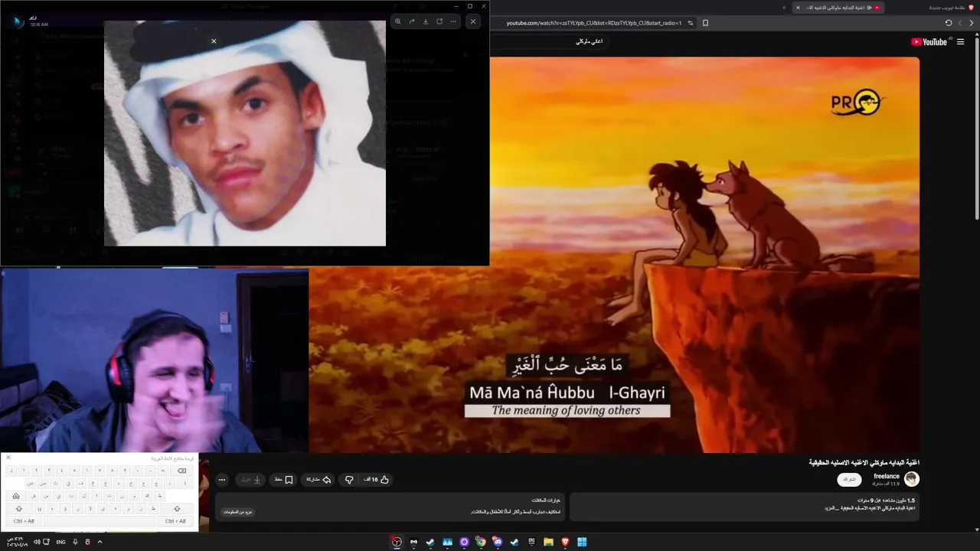Click right Shift key on on-screen keyboard
Image resolution: width=980 pixels, height=551 pixels.
[x=177, y=509]
